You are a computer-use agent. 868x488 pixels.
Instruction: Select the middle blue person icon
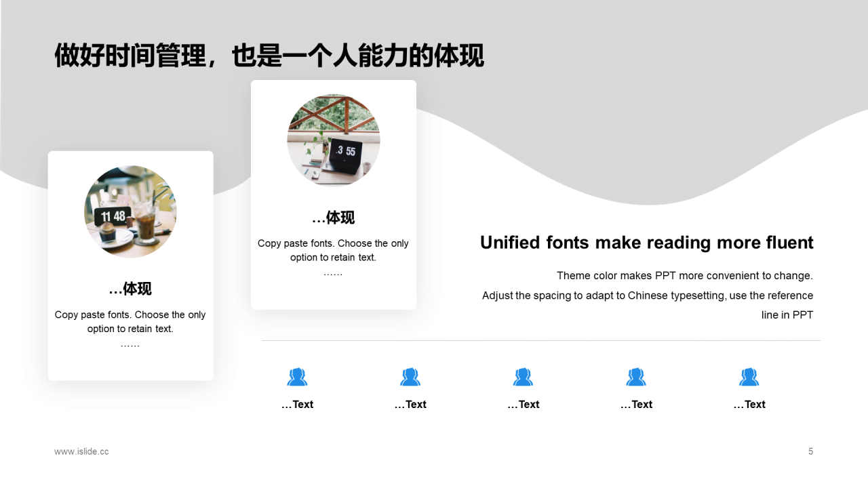(523, 377)
